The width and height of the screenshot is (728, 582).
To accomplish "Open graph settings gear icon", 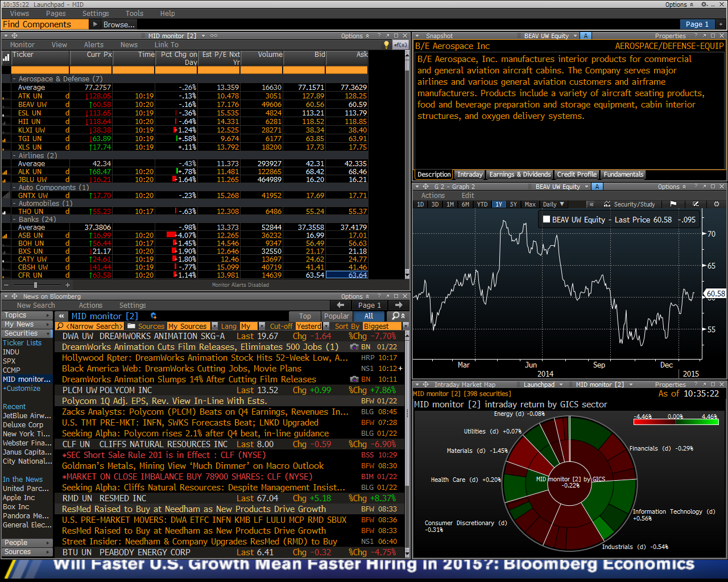I will [717, 204].
